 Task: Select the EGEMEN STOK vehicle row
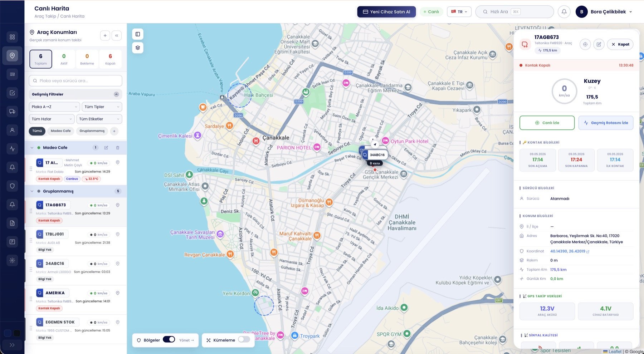(x=75, y=329)
